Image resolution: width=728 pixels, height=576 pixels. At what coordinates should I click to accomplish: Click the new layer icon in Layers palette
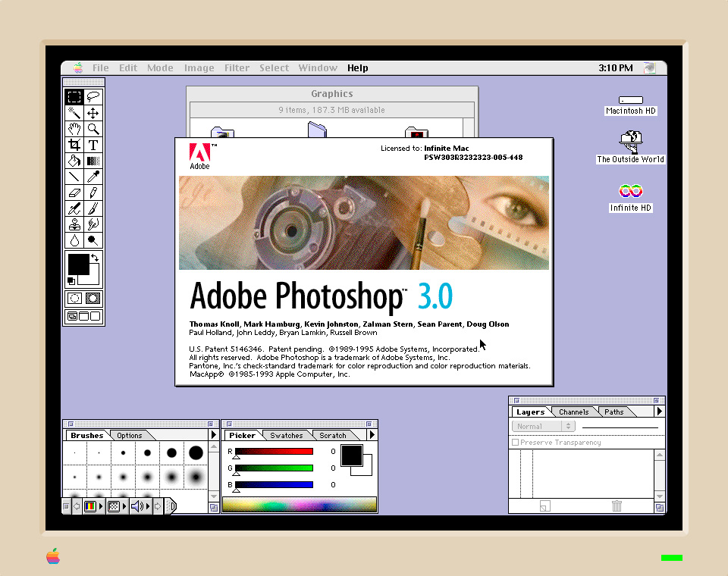pyautogui.click(x=545, y=506)
